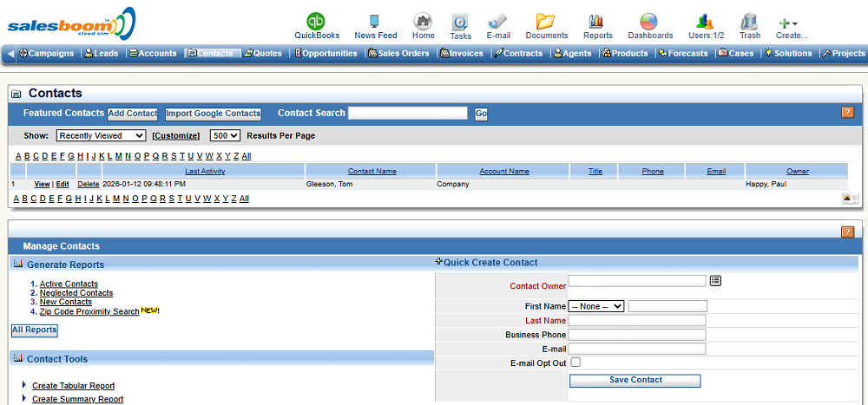Open the Dashboards pie chart icon
This screenshot has height=405, width=868.
pos(649,22)
